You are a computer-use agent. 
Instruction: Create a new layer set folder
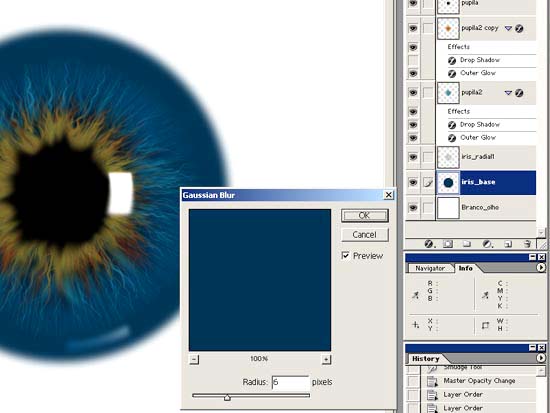pyautogui.click(x=467, y=244)
